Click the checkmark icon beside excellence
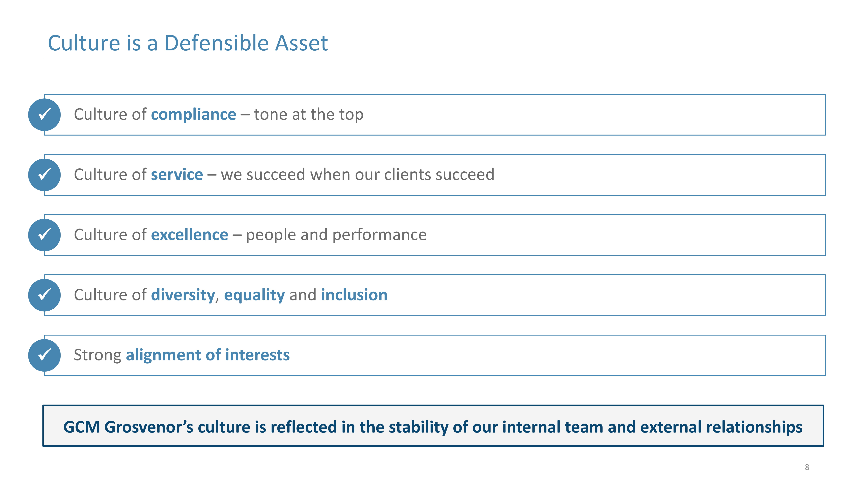 (x=44, y=235)
